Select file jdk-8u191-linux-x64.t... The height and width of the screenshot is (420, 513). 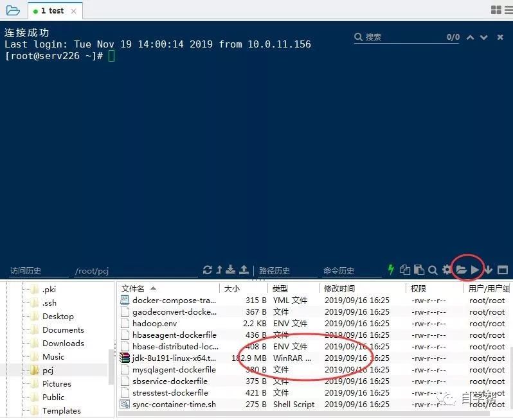click(174, 358)
